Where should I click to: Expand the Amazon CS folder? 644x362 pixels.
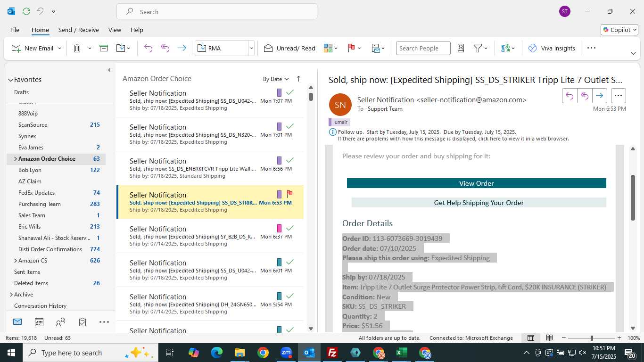click(x=16, y=261)
